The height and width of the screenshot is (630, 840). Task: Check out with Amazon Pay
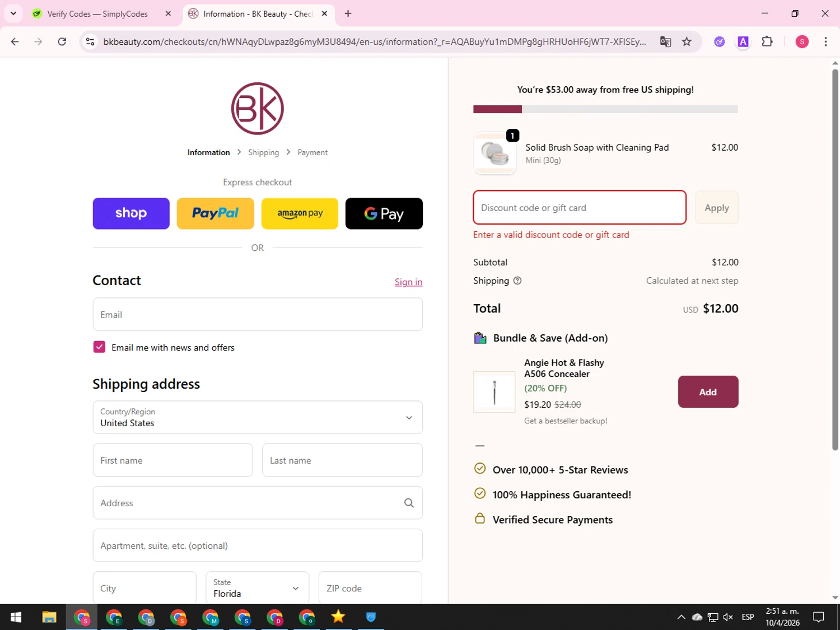pos(300,213)
